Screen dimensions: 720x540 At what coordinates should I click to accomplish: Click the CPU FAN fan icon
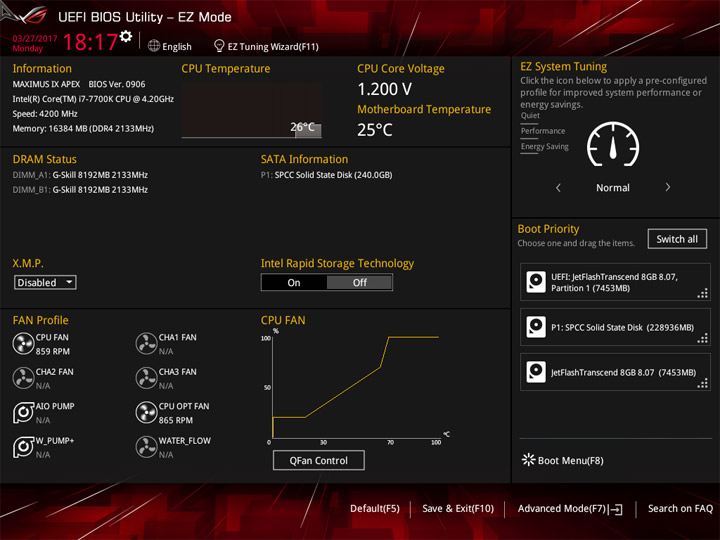pos(23,343)
